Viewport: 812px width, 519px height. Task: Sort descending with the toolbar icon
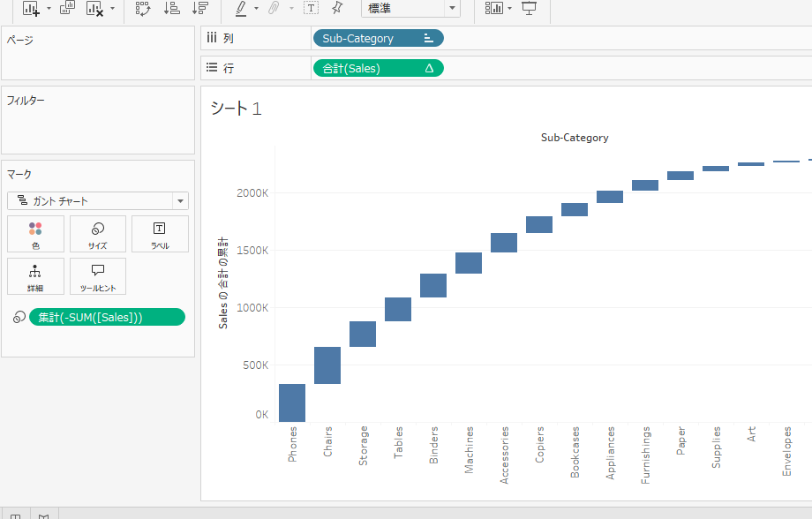[x=199, y=8]
